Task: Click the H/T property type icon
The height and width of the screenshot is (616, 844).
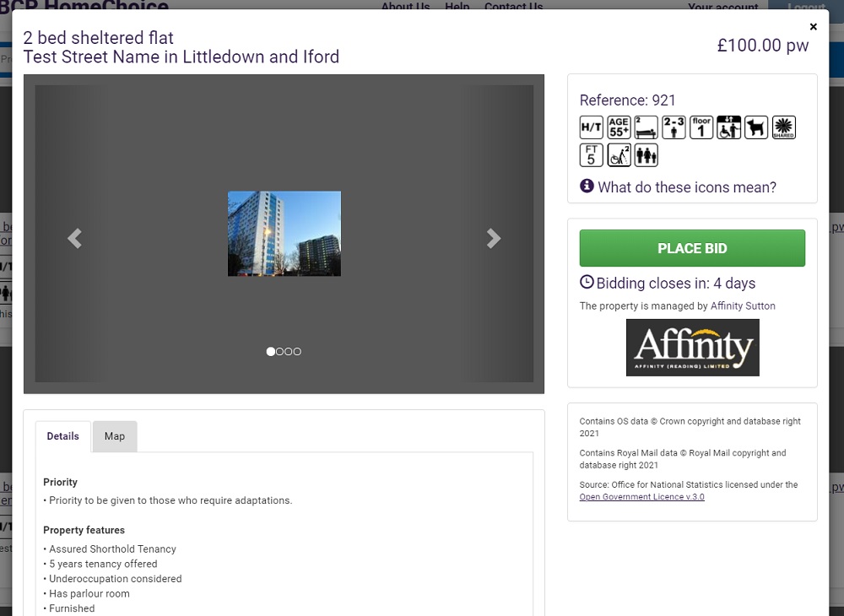Action: click(x=591, y=127)
